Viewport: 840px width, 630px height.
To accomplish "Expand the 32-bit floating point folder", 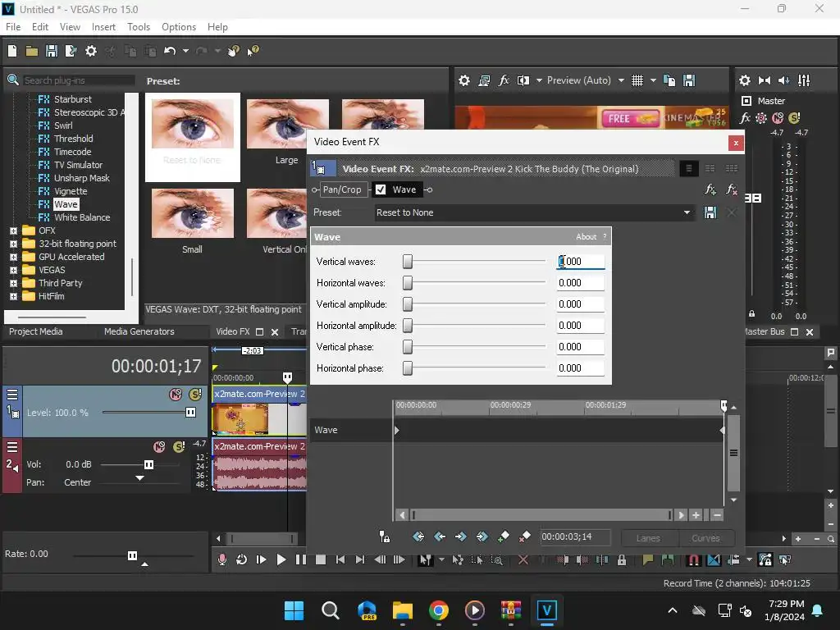I will click(14, 244).
